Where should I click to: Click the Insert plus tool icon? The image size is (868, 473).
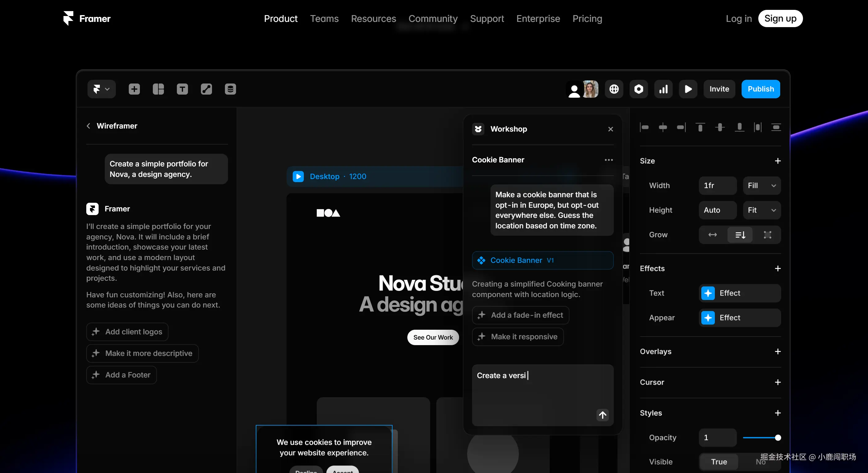pos(134,89)
